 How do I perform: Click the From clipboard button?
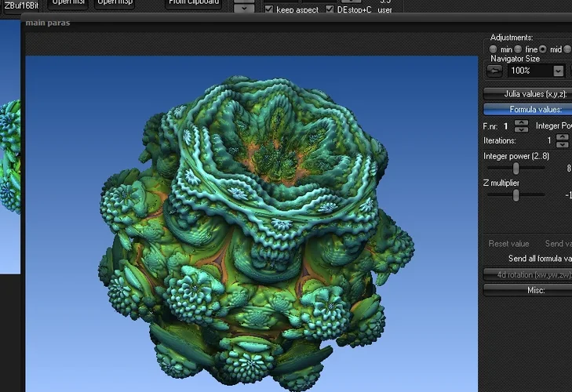[x=193, y=2]
